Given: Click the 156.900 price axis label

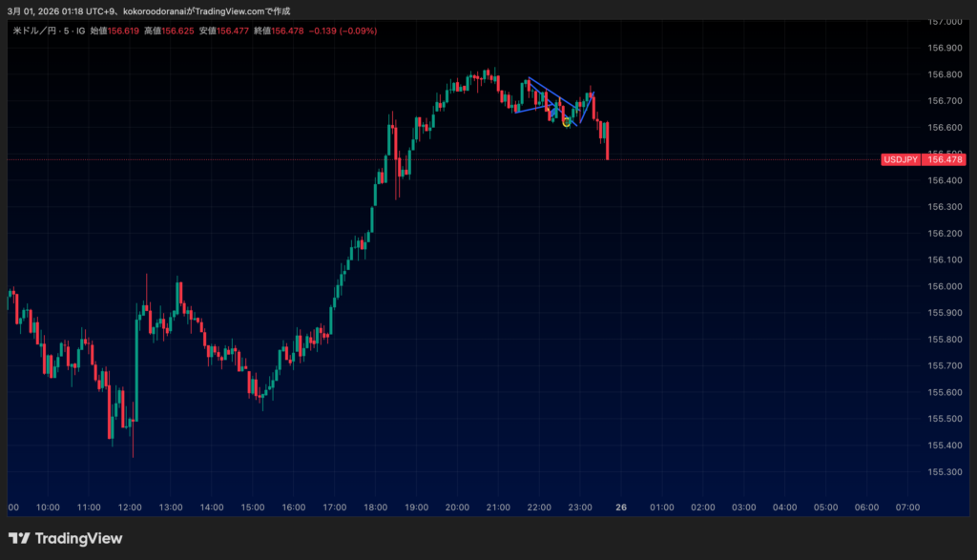Looking at the screenshot, I should pyautogui.click(x=945, y=48).
